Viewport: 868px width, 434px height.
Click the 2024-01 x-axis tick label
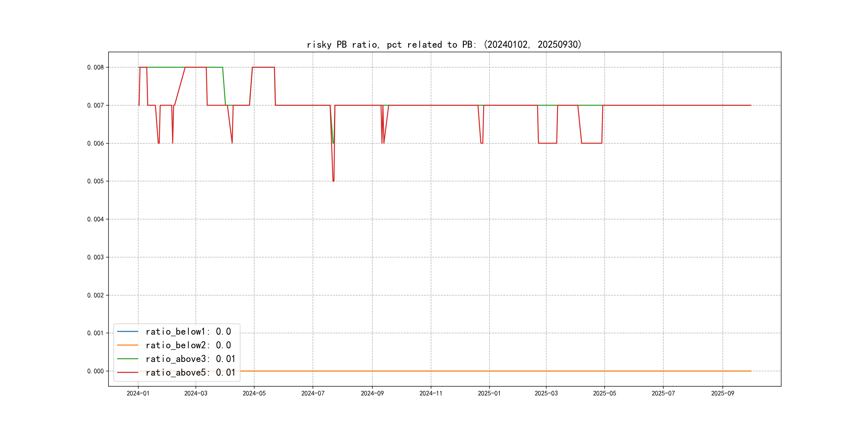(138, 393)
